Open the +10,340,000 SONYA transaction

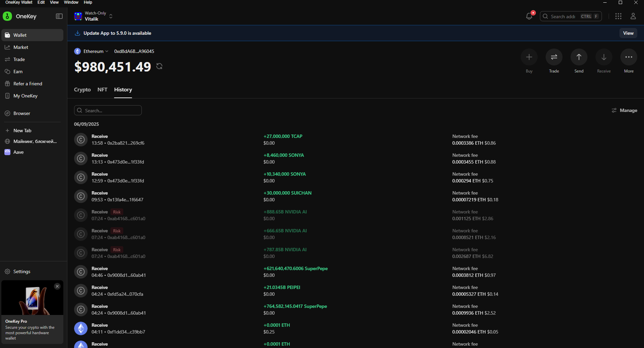(x=356, y=177)
